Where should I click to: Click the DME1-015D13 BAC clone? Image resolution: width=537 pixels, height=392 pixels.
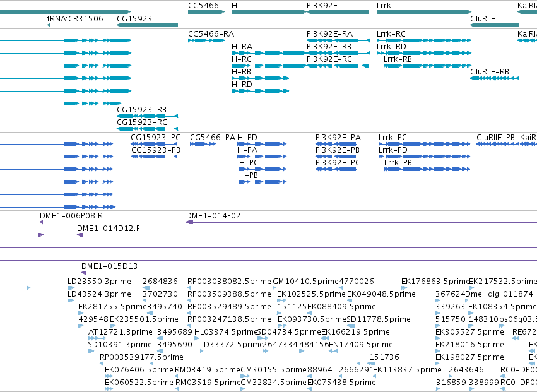click(x=309, y=273)
